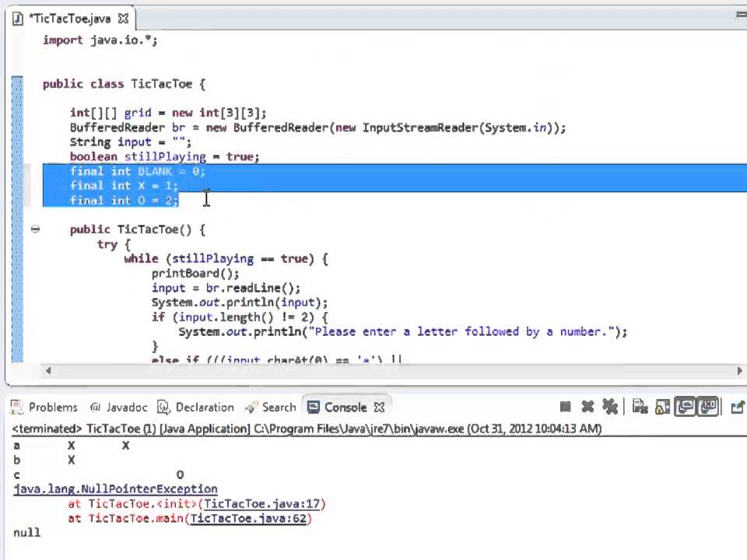Click 'input = br.readLine();' line
The height and width of the screenshot is (560, 747).
click(x=226, y=288)
